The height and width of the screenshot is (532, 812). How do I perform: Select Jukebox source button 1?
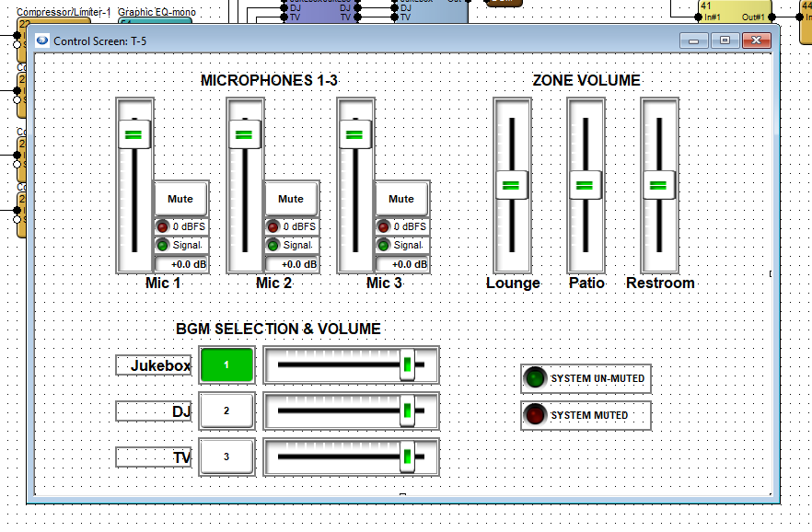226,364
